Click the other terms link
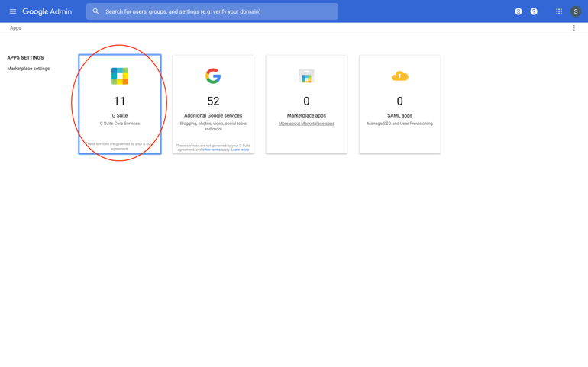The width and height of the screenshot is (588, 367). [x=212, y=150]
